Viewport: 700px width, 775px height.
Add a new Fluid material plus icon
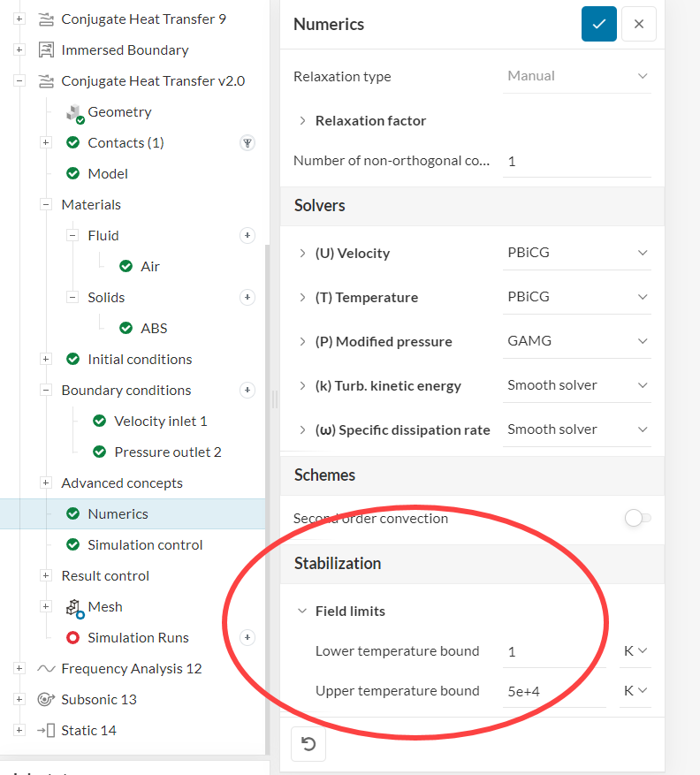pos(247,235)
